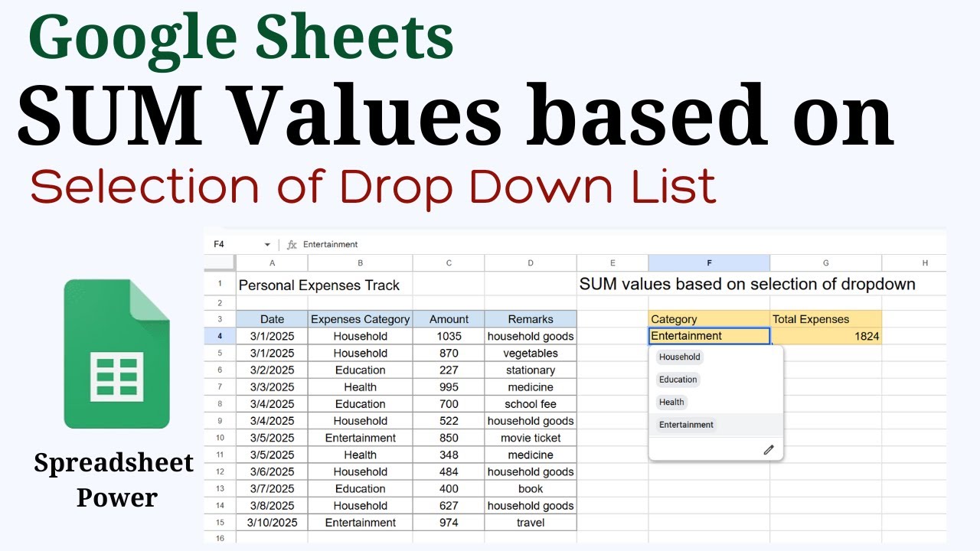Click the vegetables remarks cell
This screenshot has height=551, width=980.
pyautogui.click(x=531, y=353)
